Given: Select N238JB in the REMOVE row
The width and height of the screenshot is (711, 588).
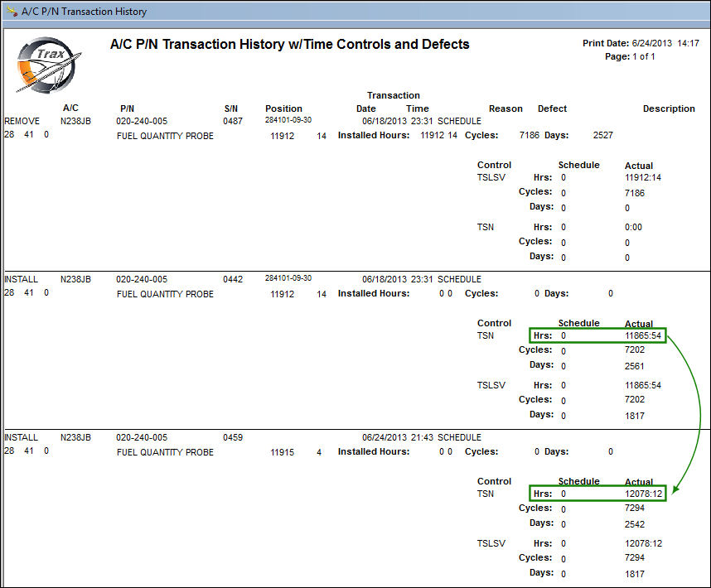Looking at the screenshot, I should (75, 121).
